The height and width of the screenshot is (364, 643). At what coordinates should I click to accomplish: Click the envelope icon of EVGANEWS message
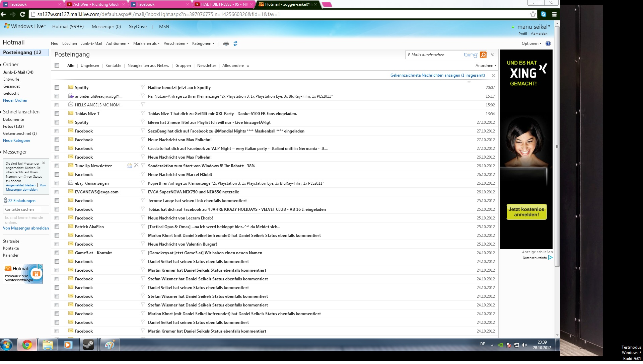pyautogui.click(x=71, y=192)
